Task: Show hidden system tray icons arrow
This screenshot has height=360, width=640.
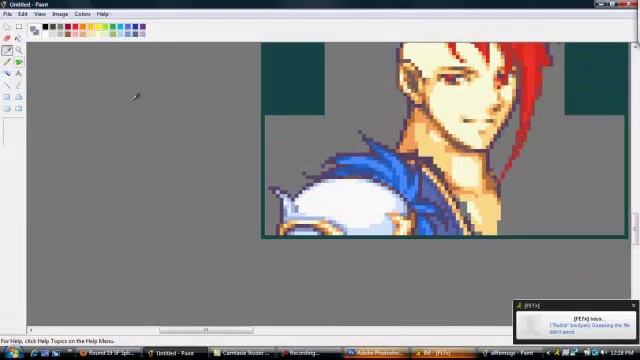Action: (x=548, y=353)
